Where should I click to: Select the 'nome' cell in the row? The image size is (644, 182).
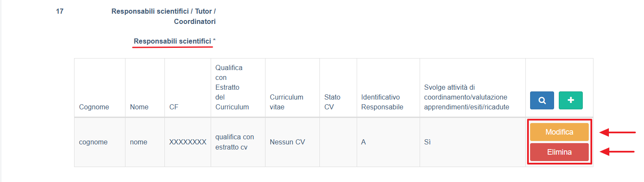pyautogui.click(x=138, y=142)
